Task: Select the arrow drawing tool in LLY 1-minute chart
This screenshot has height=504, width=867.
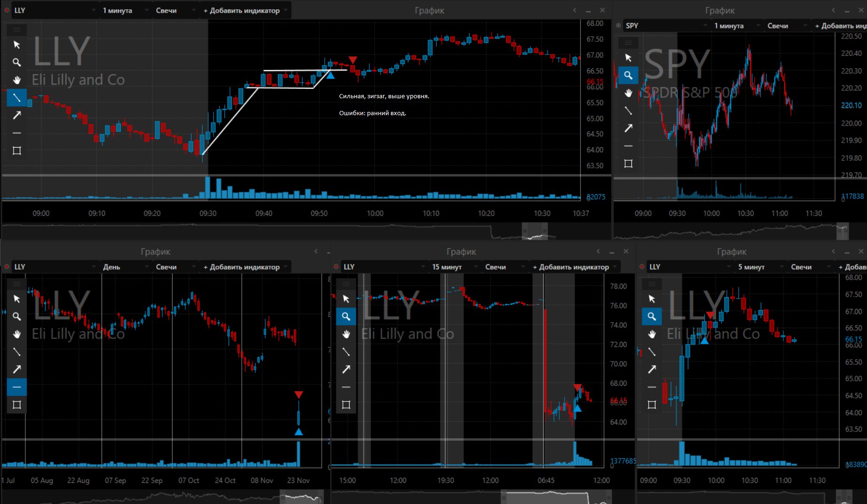Action: 16,115
